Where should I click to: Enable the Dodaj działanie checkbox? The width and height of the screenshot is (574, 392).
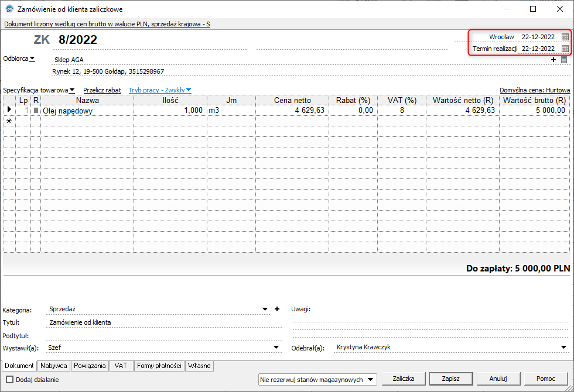pos(10,380)
